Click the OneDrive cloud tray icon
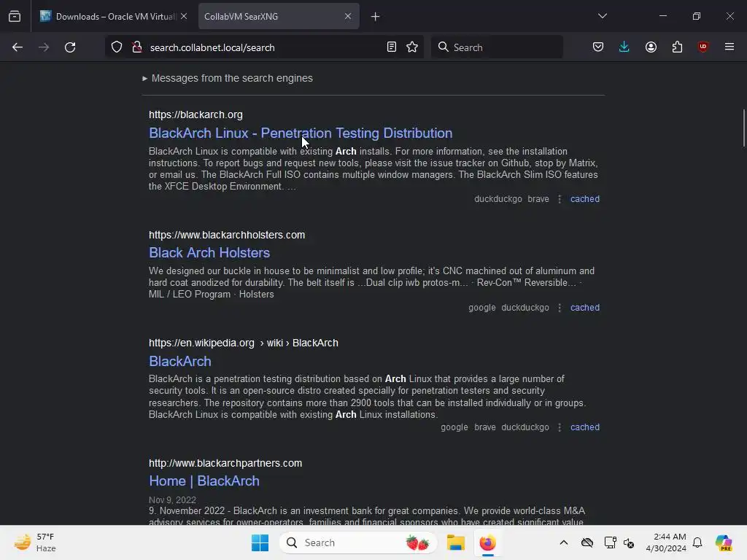747x560 pixels. tap(587, 542)
